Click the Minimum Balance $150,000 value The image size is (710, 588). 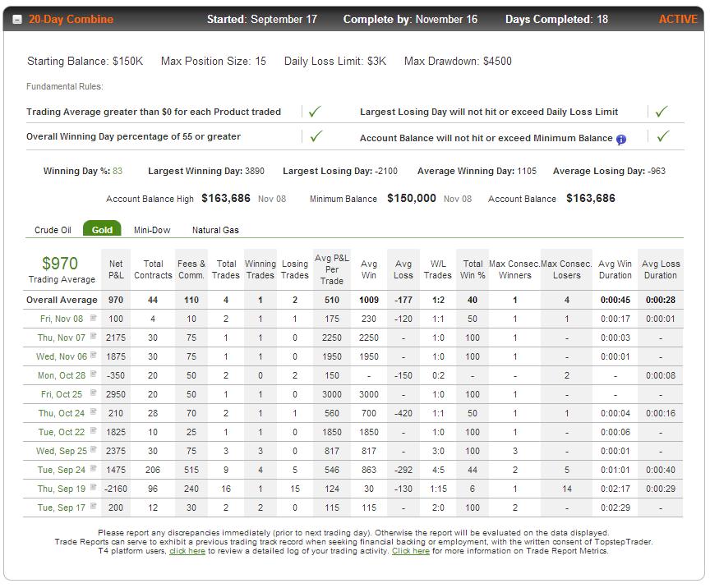pyautogui.click(x=411, y=198)
